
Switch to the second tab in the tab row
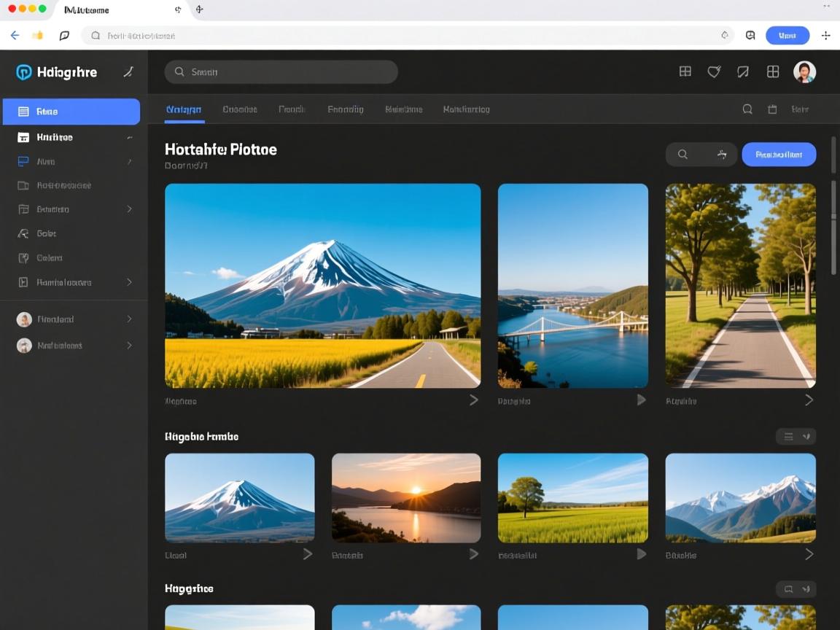(240, 109)
